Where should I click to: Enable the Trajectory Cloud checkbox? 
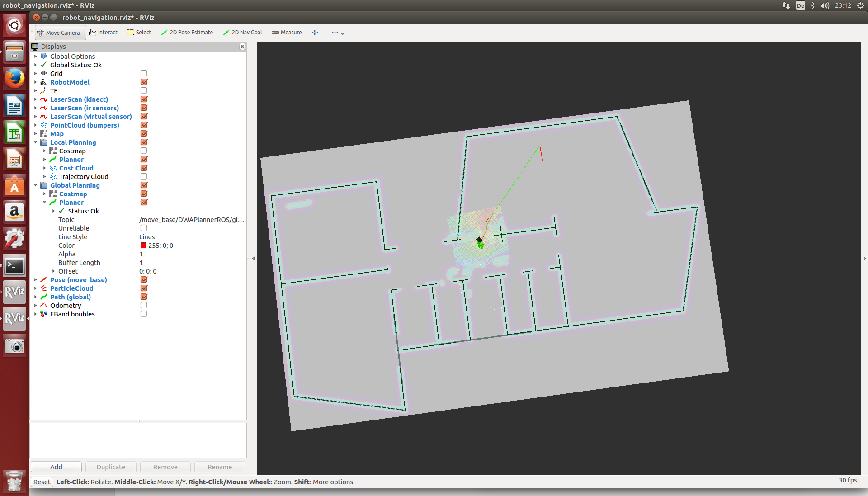(x=144, y=176)
